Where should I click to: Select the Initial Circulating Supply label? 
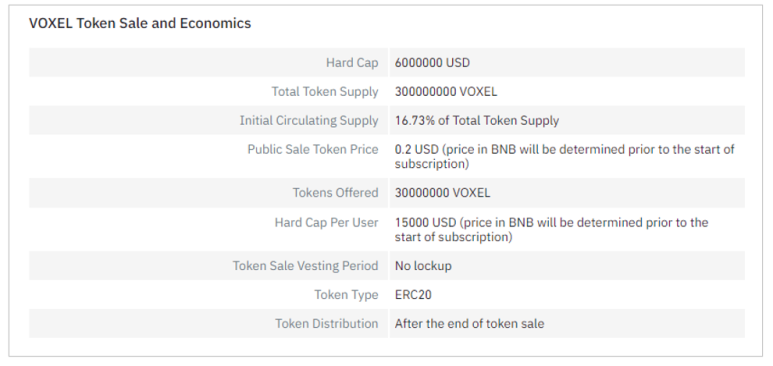coord(309,121)
